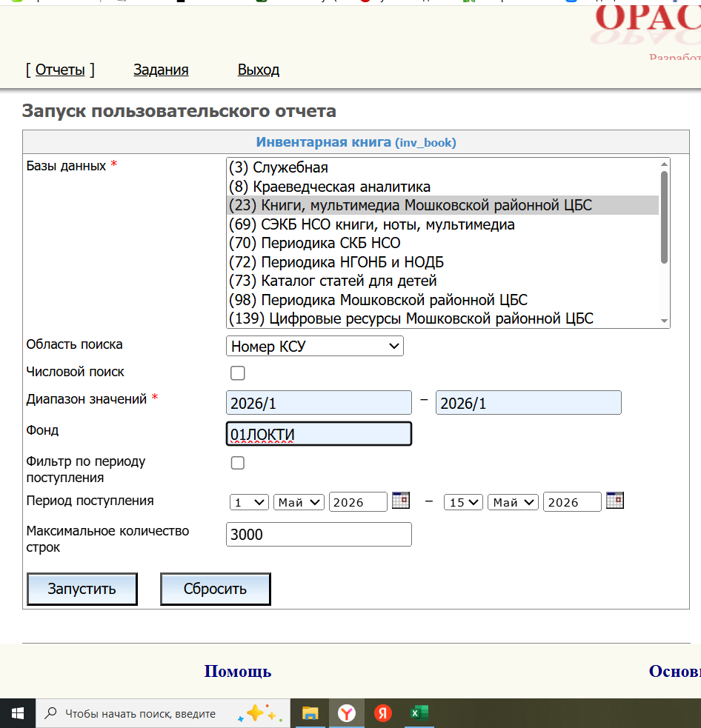Open the Помощь link
701x728 pixels.
tap(238, 672)
